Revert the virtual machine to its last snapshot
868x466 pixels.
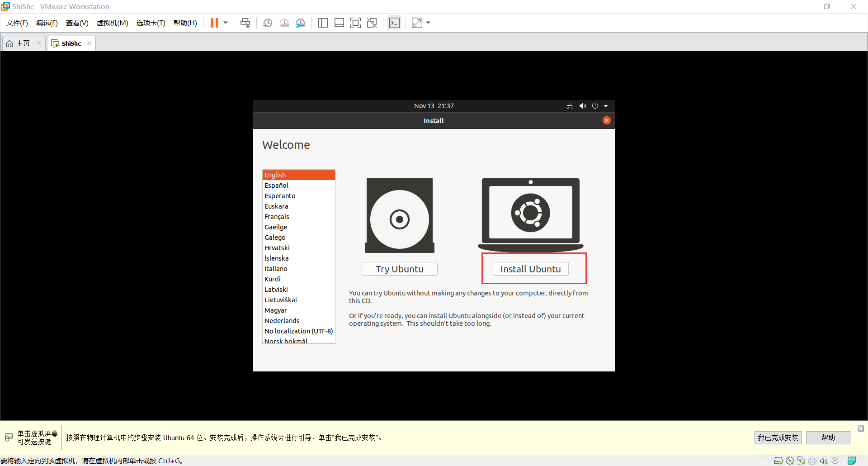tap(284, 23)
